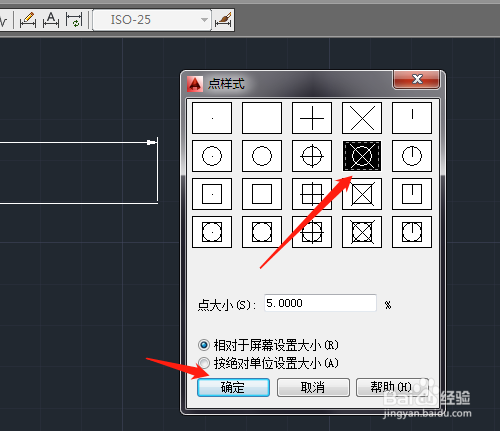Screen dimensions: 500x431
Task: Select the circle with plus point style
Action: click(x=312, y=156)
